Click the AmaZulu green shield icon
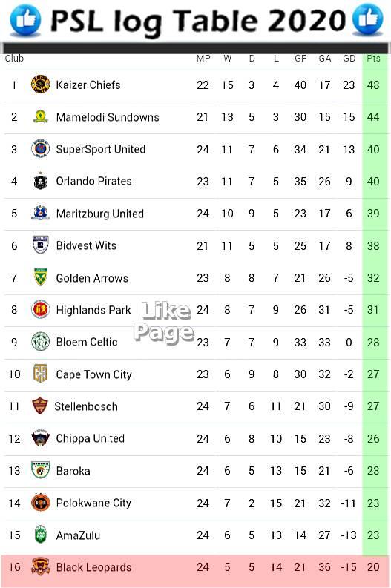391x588 pixels. [x=40, y=535]
